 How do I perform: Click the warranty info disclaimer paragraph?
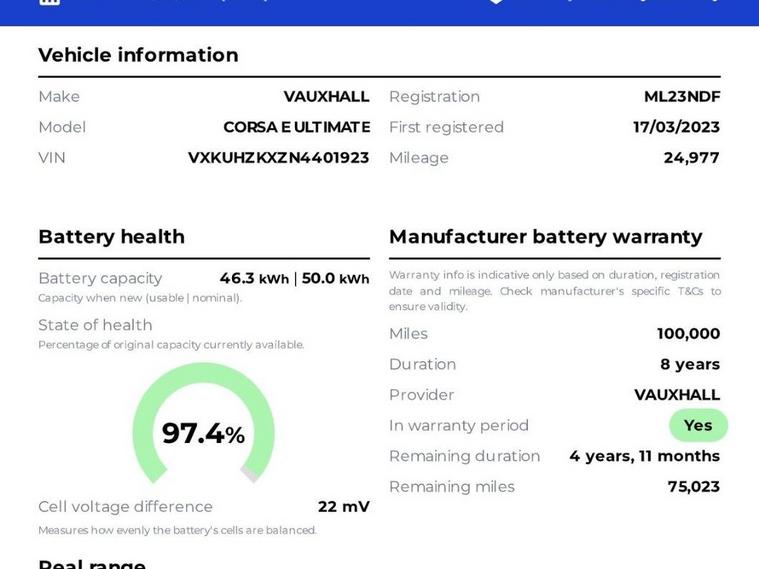pyautogui.click(x=555, y=291)
